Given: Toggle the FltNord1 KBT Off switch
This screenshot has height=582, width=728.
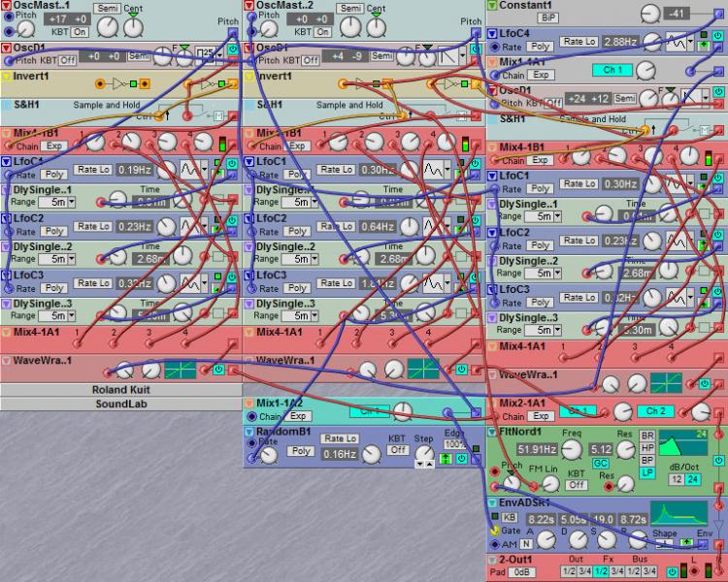Looking at the screenshot, I should 577,485.
